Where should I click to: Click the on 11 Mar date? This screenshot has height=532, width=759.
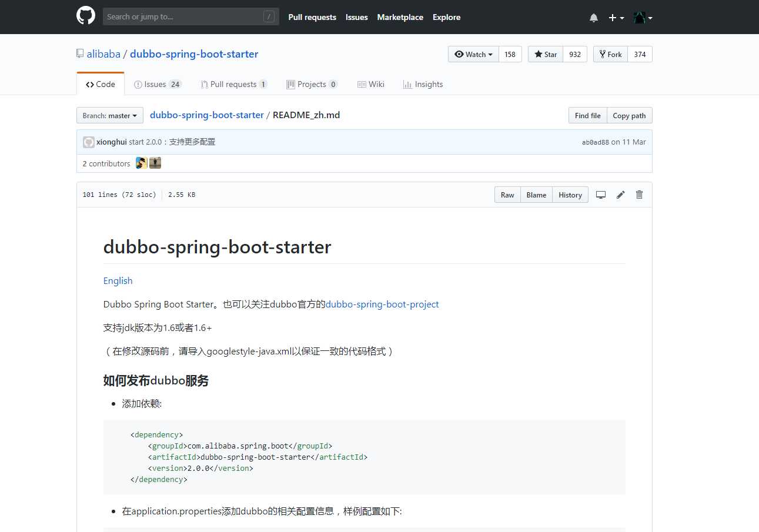point(628,142)
